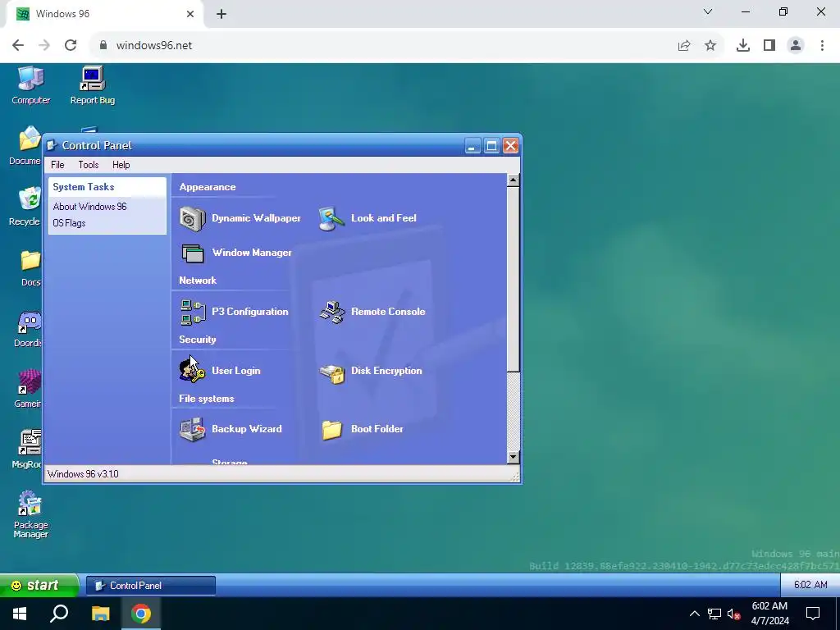Screen dimensions: 840x630
Task: Open the Disk Encryption padlock icon
Action: coord(331,373)
